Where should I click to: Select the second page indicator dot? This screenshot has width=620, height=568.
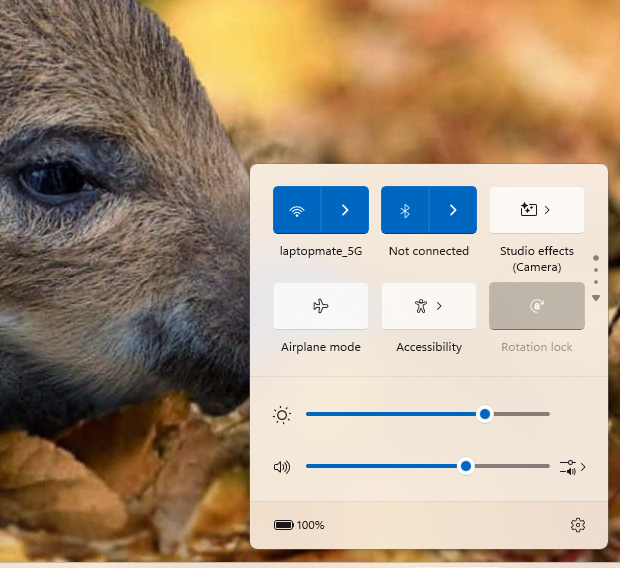click(596, 270)
